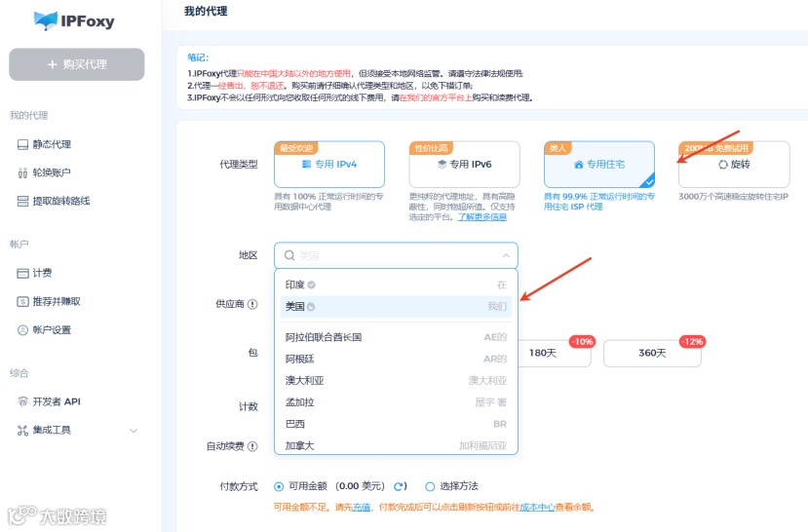This screenshot has height=532, width=808.
Task: Click the search magnifier icon in 地区
Action: click(289, 255)
